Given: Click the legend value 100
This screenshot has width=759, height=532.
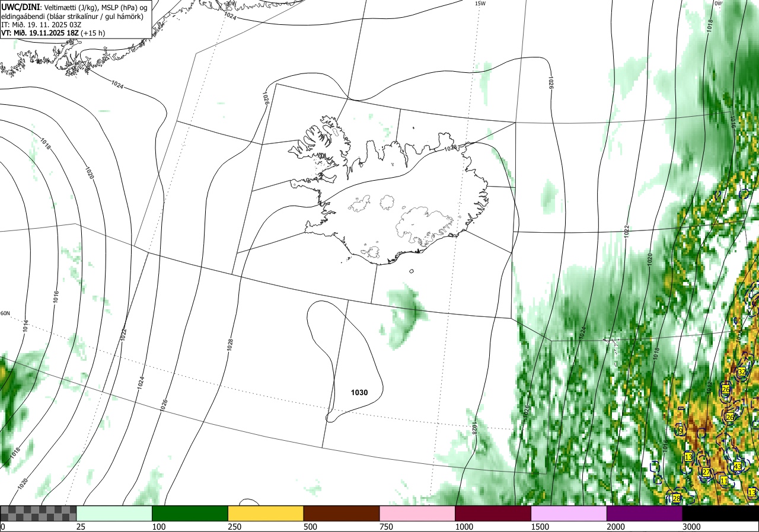Looking at the screenshot, I should pyautogui.click(x=160, y=527).
